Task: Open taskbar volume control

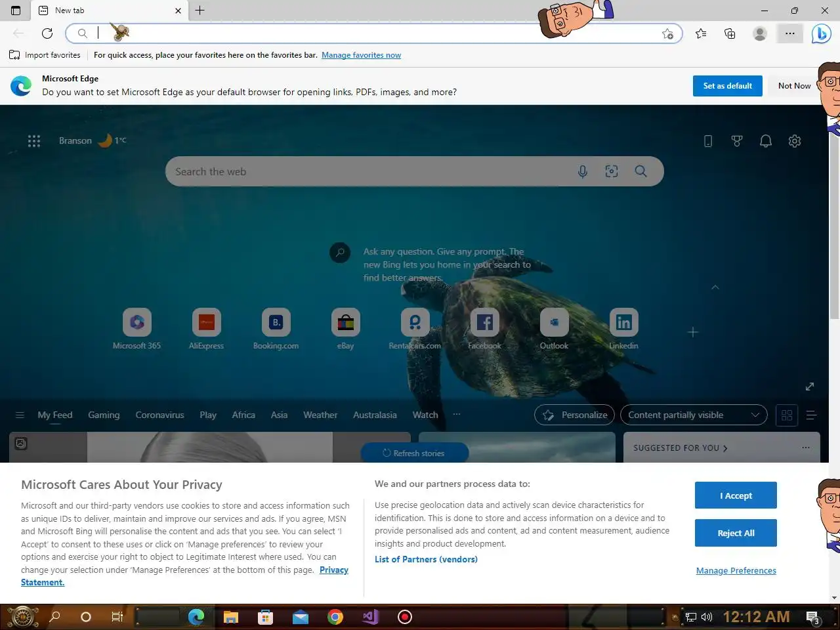Action: pyautogui.click(x=707, y=617)
